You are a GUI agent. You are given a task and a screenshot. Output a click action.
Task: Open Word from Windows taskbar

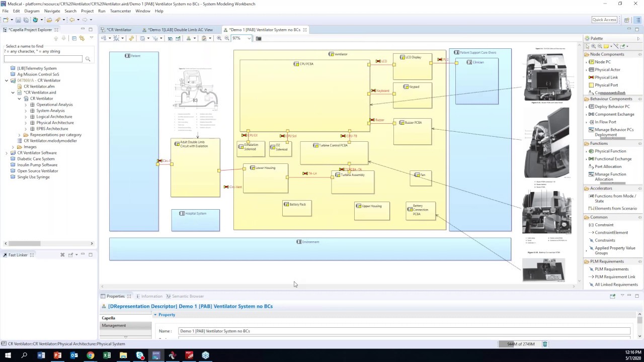point(41,355)
